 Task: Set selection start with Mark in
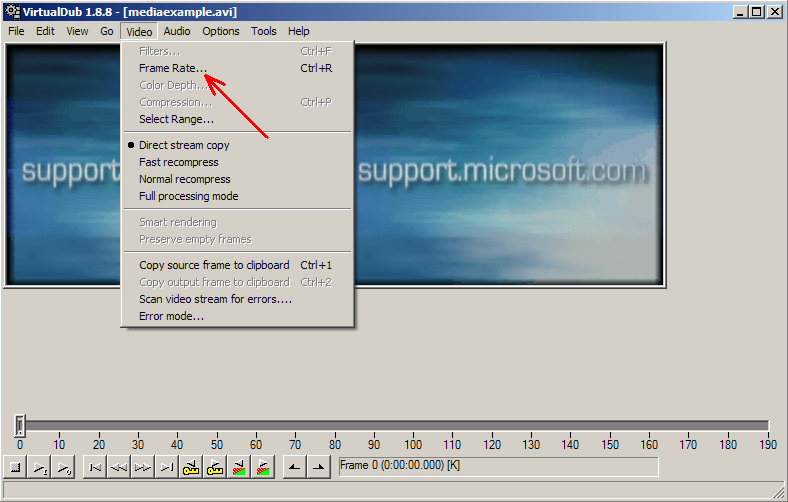294,467
